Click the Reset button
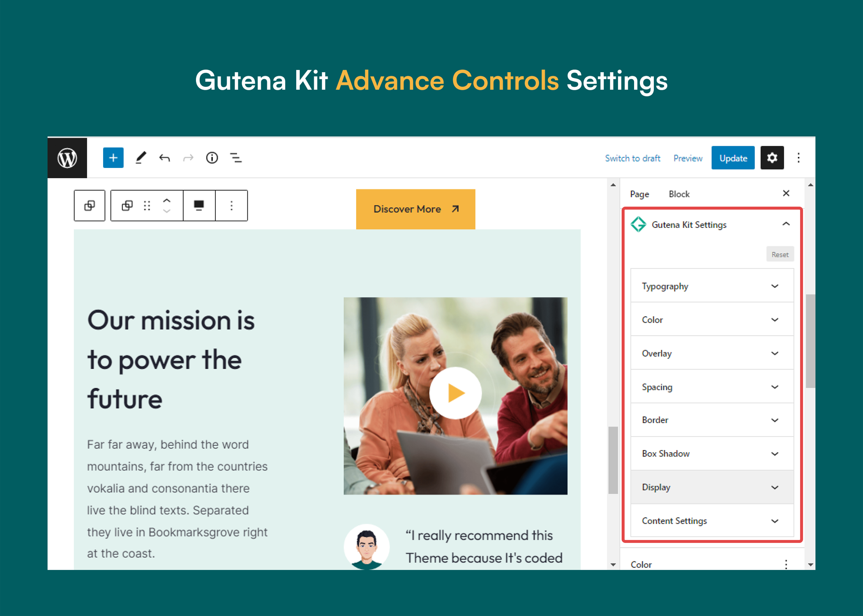This screenshot has height=616, width=863. coord(780,254)
